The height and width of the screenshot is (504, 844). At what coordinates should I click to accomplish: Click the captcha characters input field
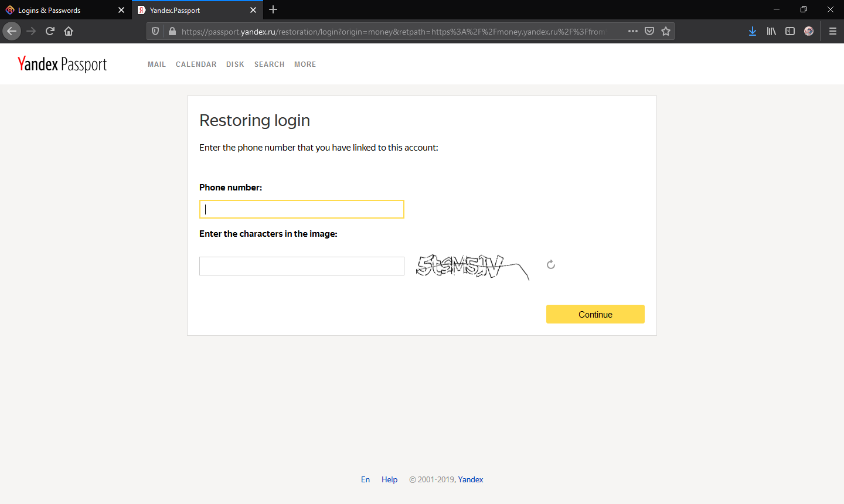302,266
